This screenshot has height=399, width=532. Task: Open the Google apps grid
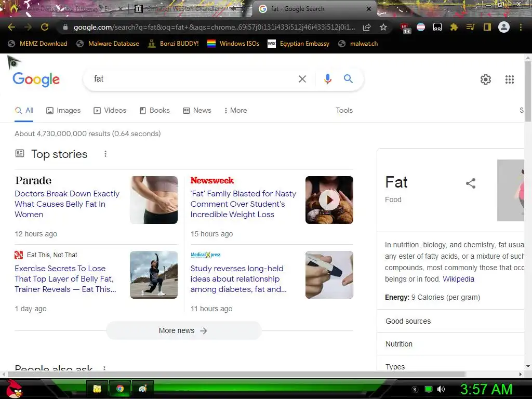click(510, 79)
